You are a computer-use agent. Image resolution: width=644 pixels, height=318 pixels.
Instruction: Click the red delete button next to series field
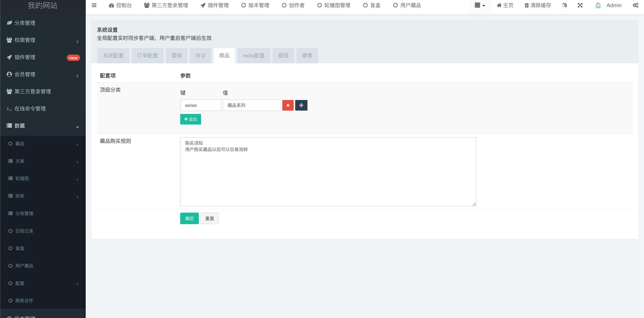[288, 105]
